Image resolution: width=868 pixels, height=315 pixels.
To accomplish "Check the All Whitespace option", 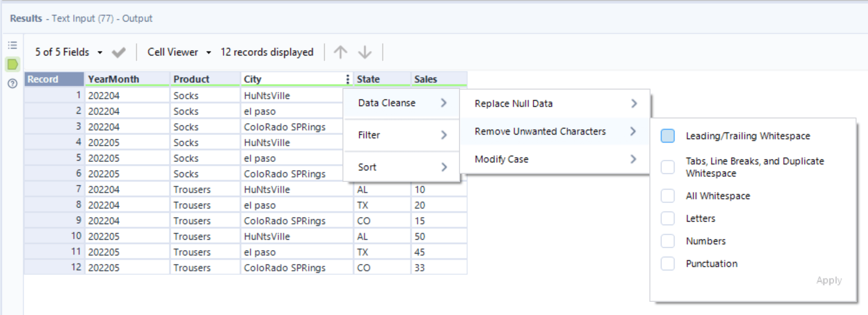I will click(668, 196).
